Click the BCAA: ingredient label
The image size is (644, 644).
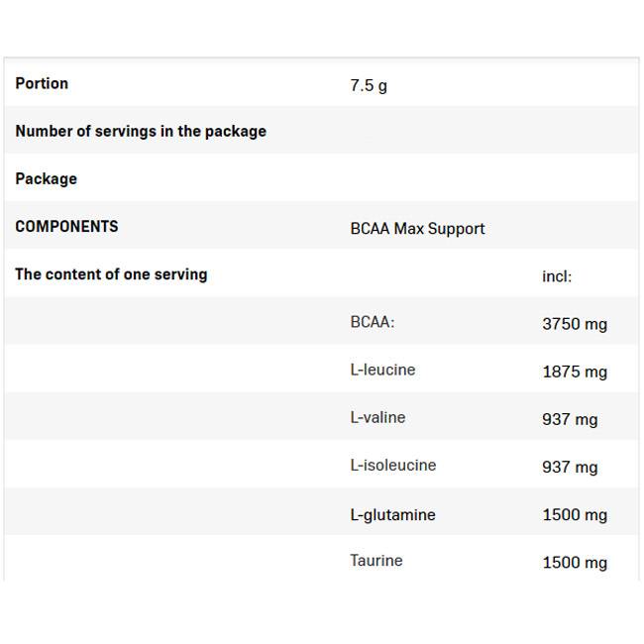tap(373, 322)
